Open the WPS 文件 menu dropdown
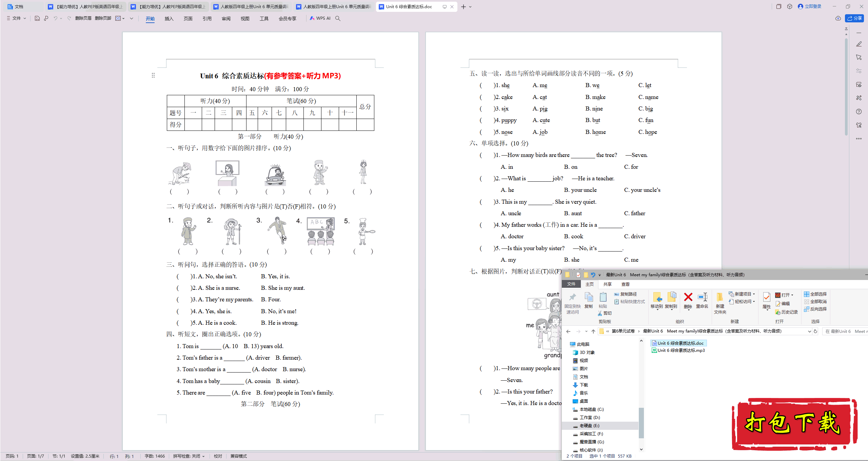The height and width of the screenshot is (461, 868). [16, 18]
